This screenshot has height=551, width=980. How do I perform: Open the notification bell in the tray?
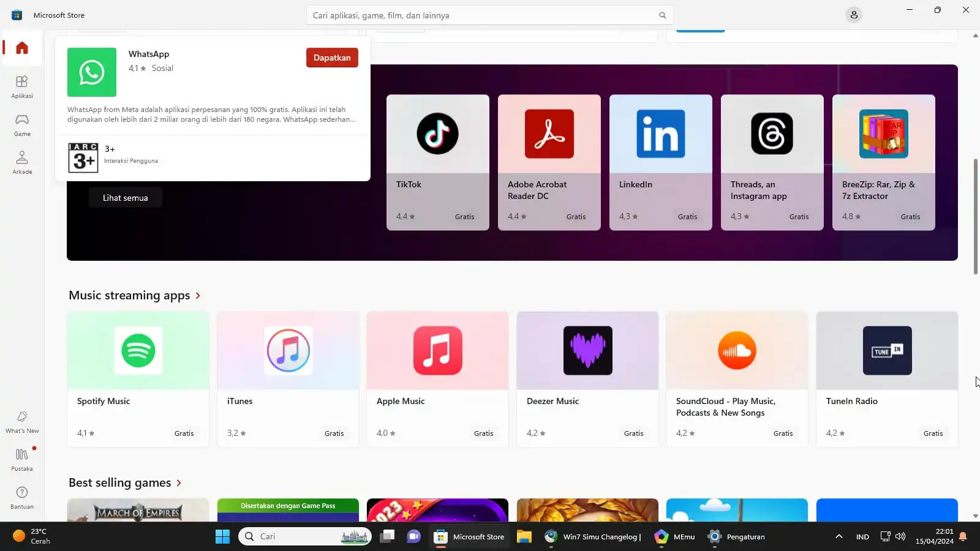point(963,537)
